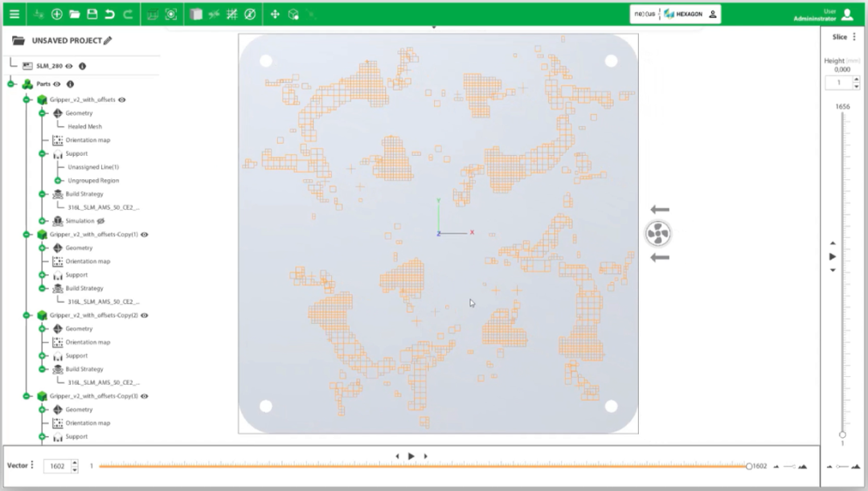
Task: Open the hamburger main menu
Action: (14, 14)
